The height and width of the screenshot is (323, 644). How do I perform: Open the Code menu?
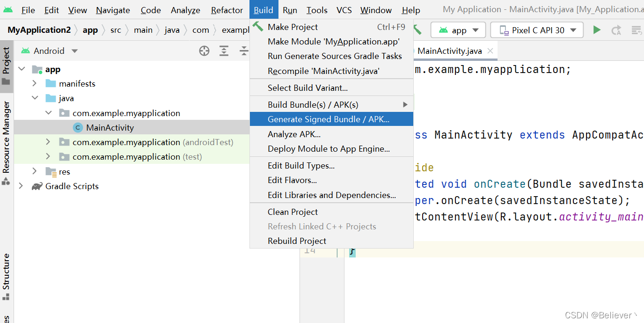click(x=151, y=10)
